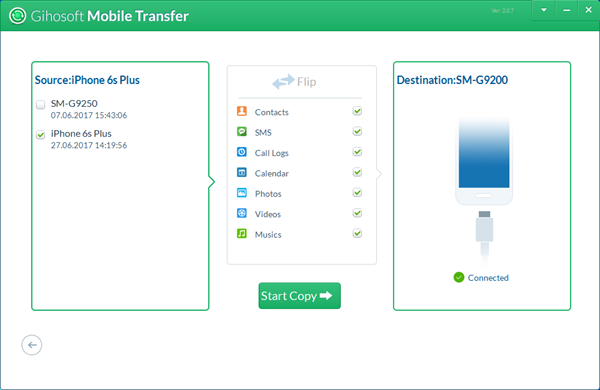The width and height of the screenshot is (600, 390).
Task: Click the Connected status text
Action: point(488,278)
